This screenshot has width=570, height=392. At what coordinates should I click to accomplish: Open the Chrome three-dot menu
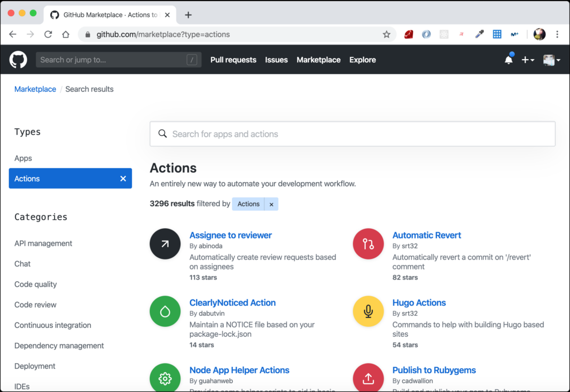click(x=557, y=34)
